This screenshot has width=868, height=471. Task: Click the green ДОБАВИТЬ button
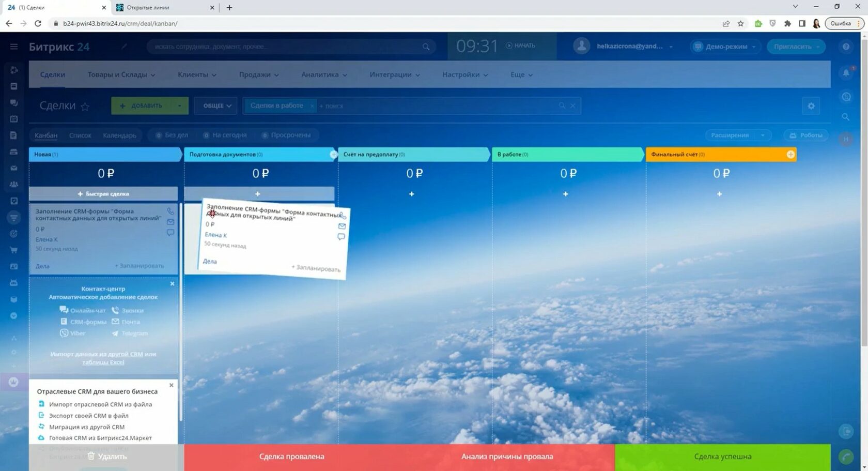tap(141, 106)
